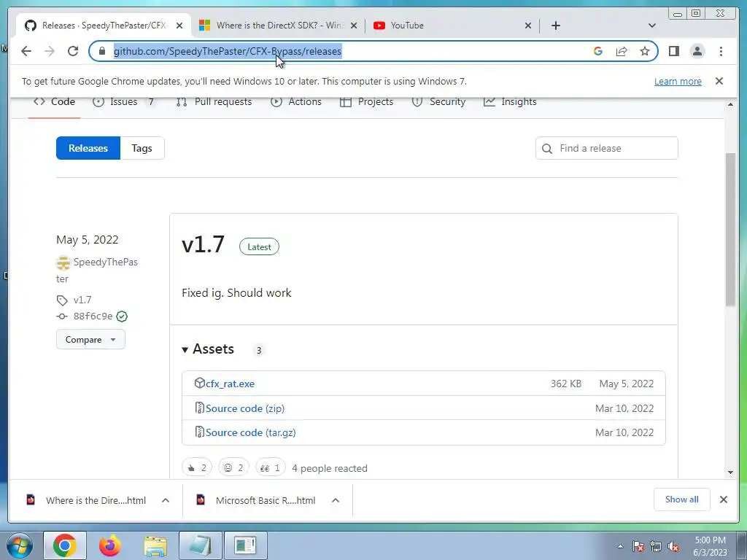Close the downloads bar
The image size is (747, 560).
724,499
